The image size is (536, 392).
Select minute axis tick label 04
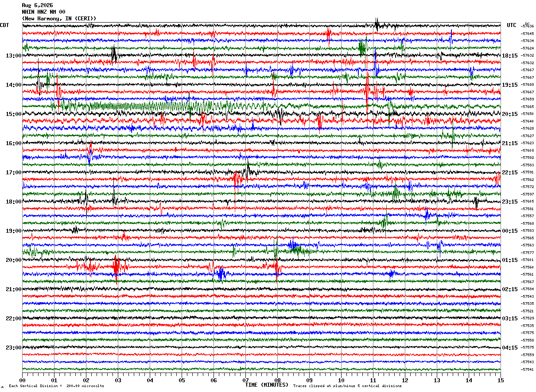click(x=150, y=380)
